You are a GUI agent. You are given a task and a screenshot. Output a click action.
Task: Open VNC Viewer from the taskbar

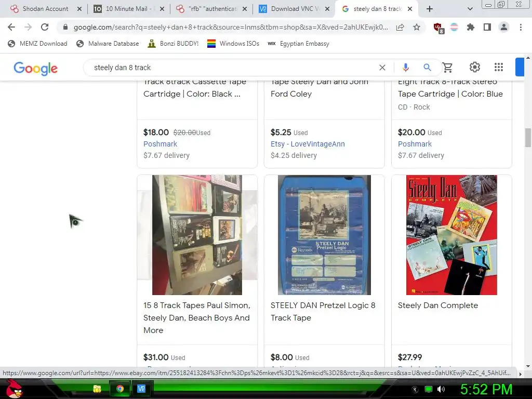click(141, 389)
